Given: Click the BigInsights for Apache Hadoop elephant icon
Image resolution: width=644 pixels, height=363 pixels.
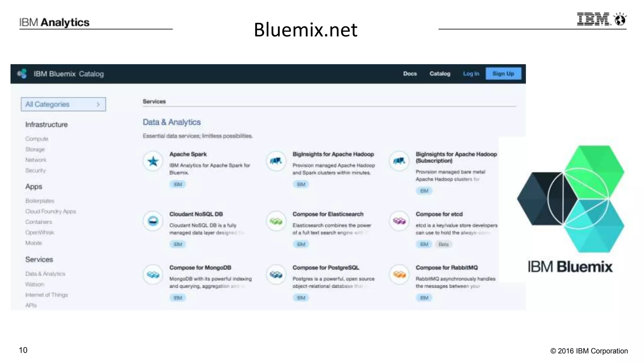Looking at the screenshot, I should pos(276,161).
